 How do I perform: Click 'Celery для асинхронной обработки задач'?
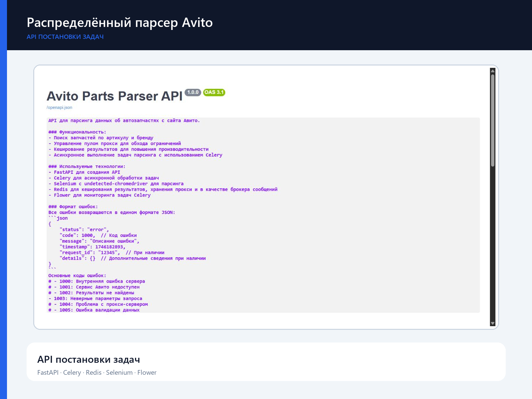[x=106, y=178]
